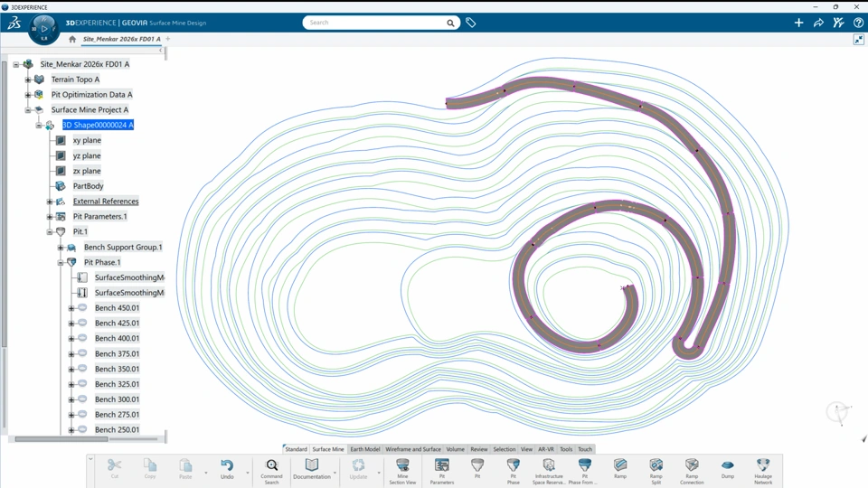Open the help question mark icon
The width and height of the screenshot is (868, 488).
(859, 23)
